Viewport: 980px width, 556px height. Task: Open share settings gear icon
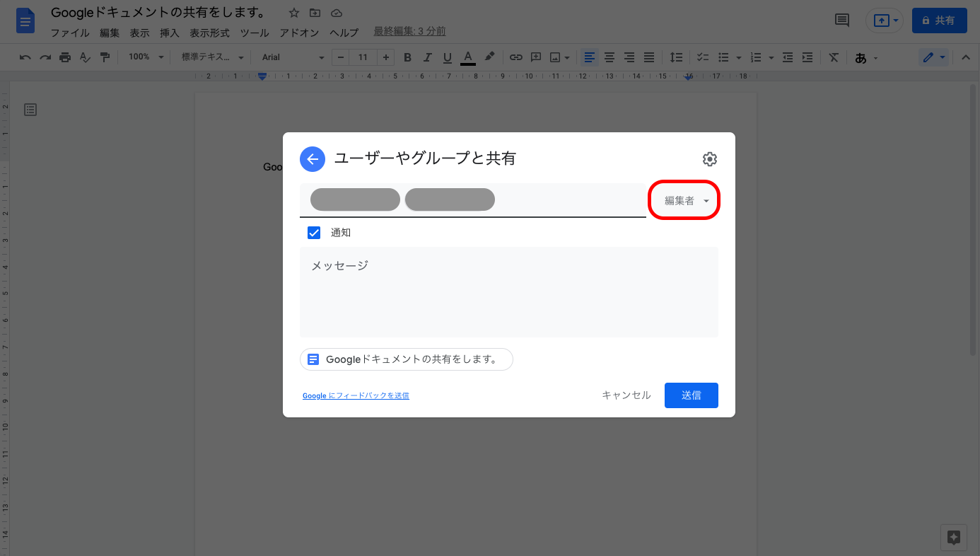710,159
